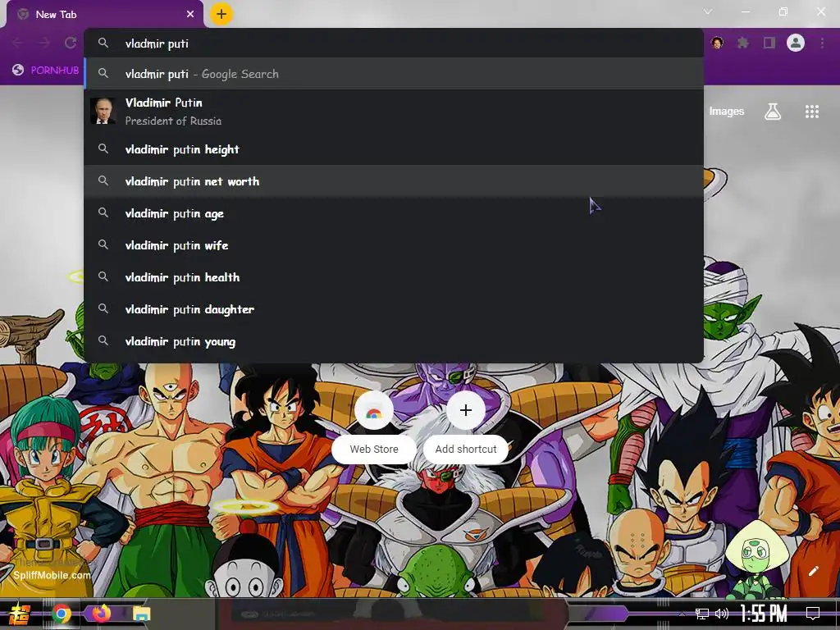The width and height of the screenshot is (840, 630).
Task: Go back with the back arrow
Action: click(x=18, y=43)
